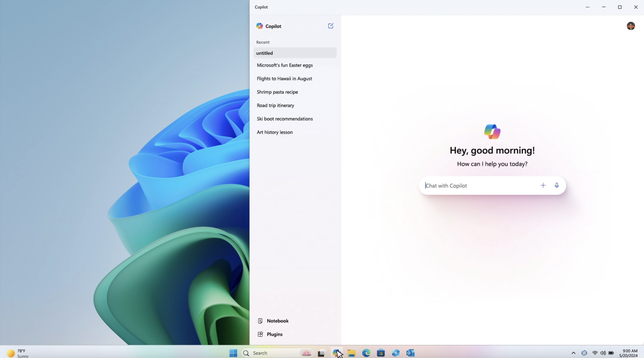The width and height of the screenshot is (644, 358).
Task: Open Road trip itinerary conversation
Action: [275, 105]
